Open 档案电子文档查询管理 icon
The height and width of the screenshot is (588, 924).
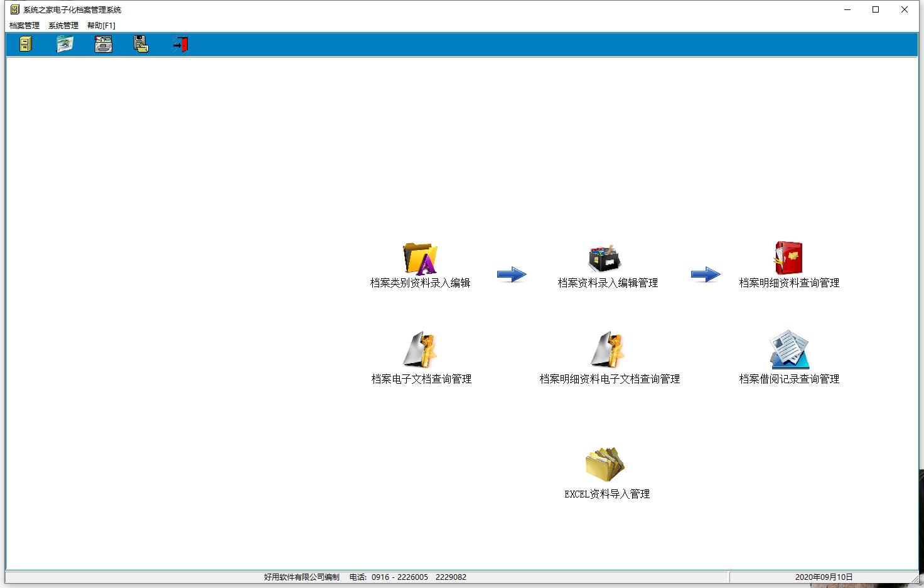point(420,350)
